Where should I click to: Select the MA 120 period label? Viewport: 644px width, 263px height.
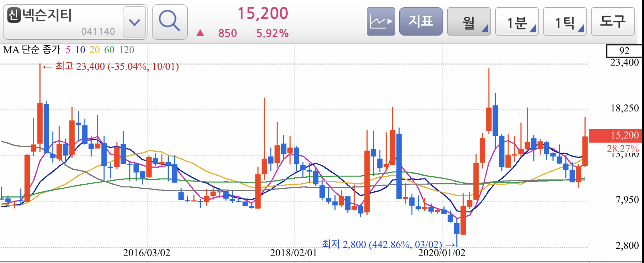pyautogui.click(x=127, y=50)
